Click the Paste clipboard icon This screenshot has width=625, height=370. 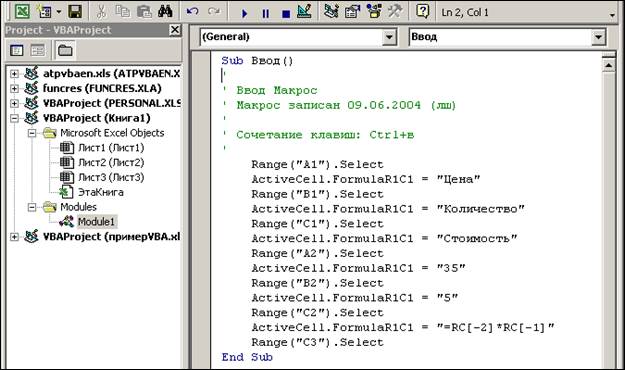[x=144, y=12]
